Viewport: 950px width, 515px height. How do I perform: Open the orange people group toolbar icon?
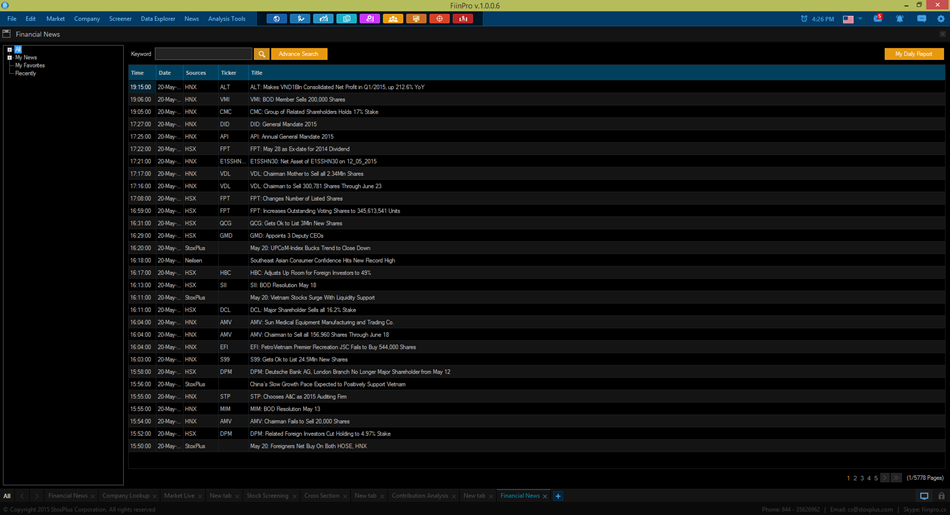[393, 19]
